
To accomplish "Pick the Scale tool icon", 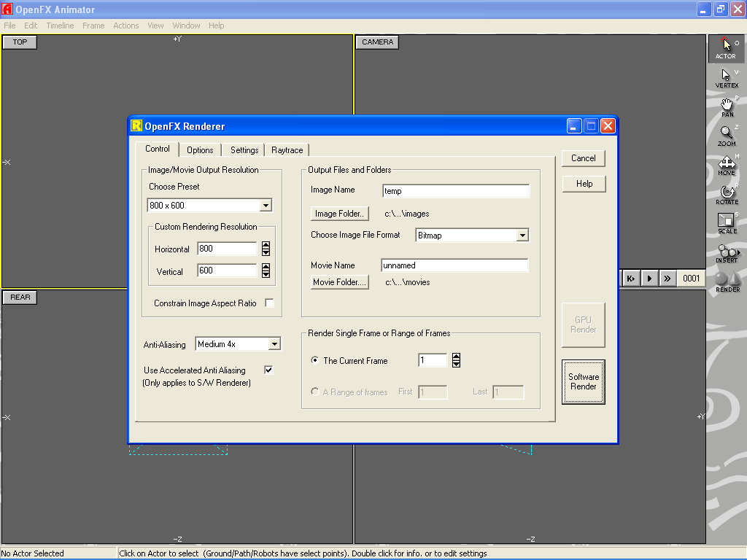I will pyautogui.click(x=727, y=224).
